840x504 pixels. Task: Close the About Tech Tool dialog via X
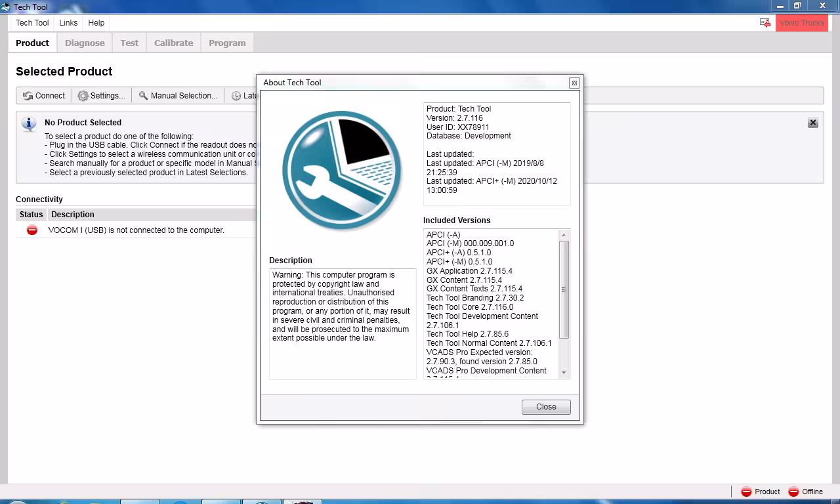click(x=574, y=83)
